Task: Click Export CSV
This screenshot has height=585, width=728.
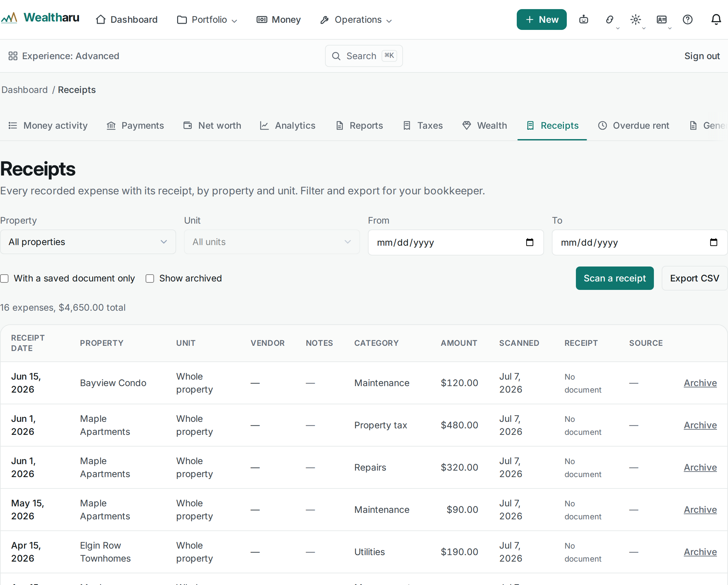Action: 694,278
